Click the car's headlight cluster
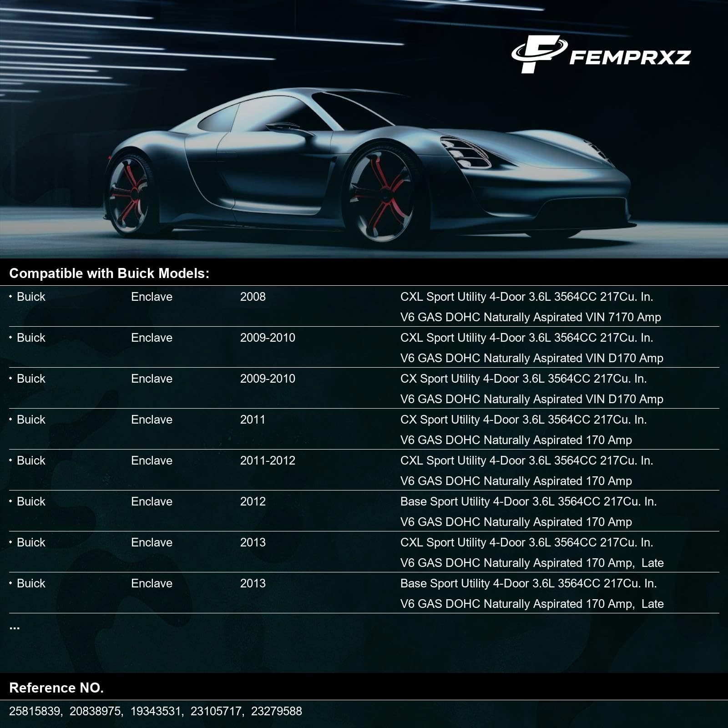 pos(465,152)
